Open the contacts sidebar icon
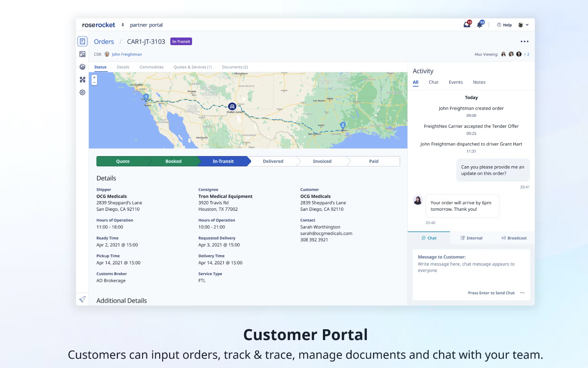 coord(82,67)
